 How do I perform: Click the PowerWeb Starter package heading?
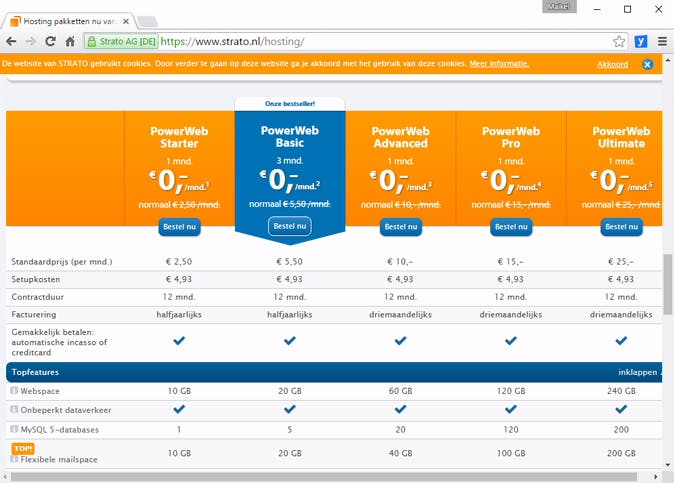tap(179, 137)
